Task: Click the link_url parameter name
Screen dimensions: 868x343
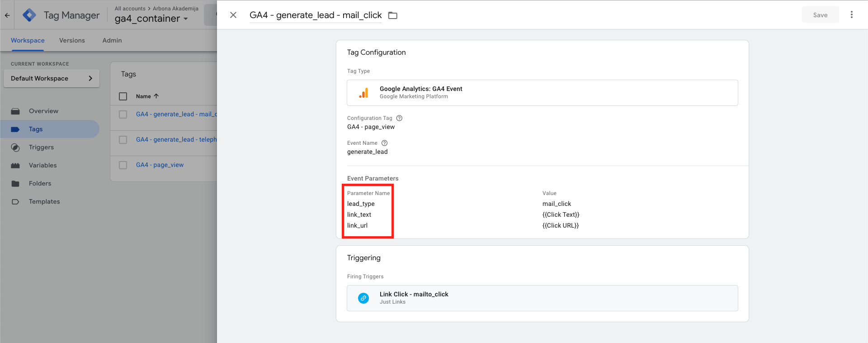Action: [357, 225]
